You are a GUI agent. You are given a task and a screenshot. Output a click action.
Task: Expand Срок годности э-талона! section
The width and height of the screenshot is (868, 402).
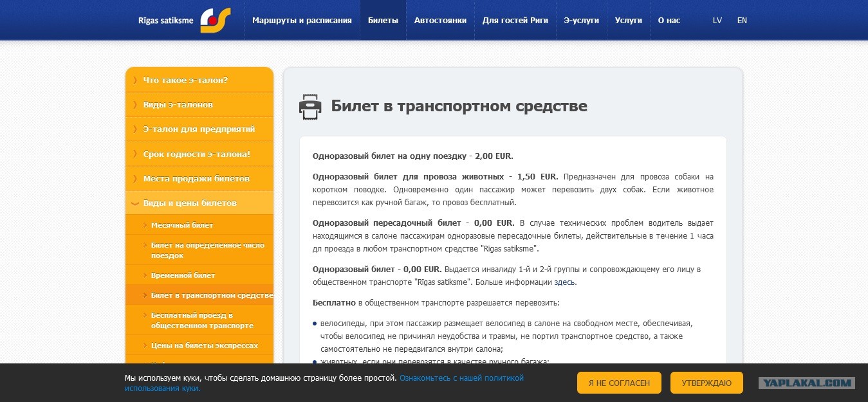pos(199,154)
